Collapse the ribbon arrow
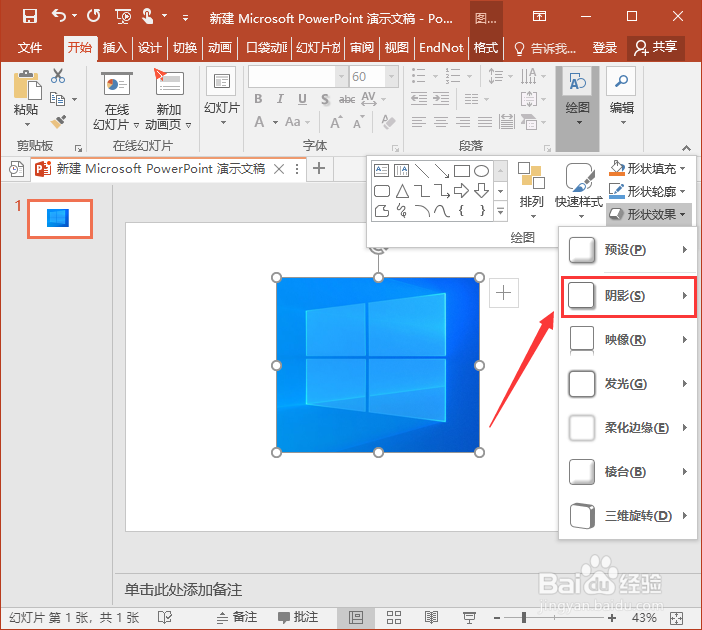Viewport: 702px width, 630px height. [x=686, y=147]
